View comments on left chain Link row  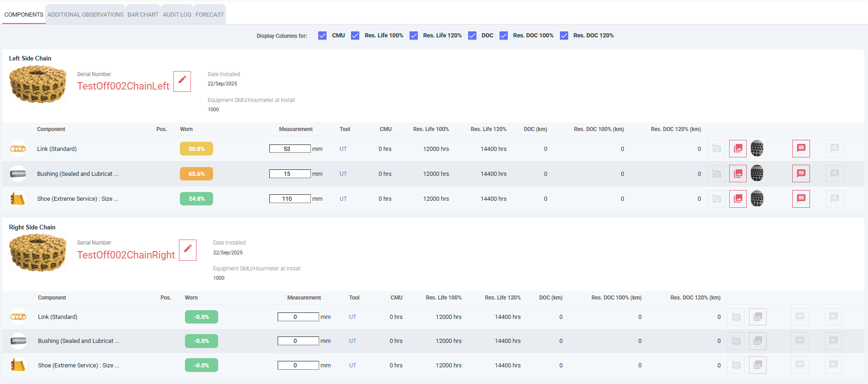coord(801,149)
